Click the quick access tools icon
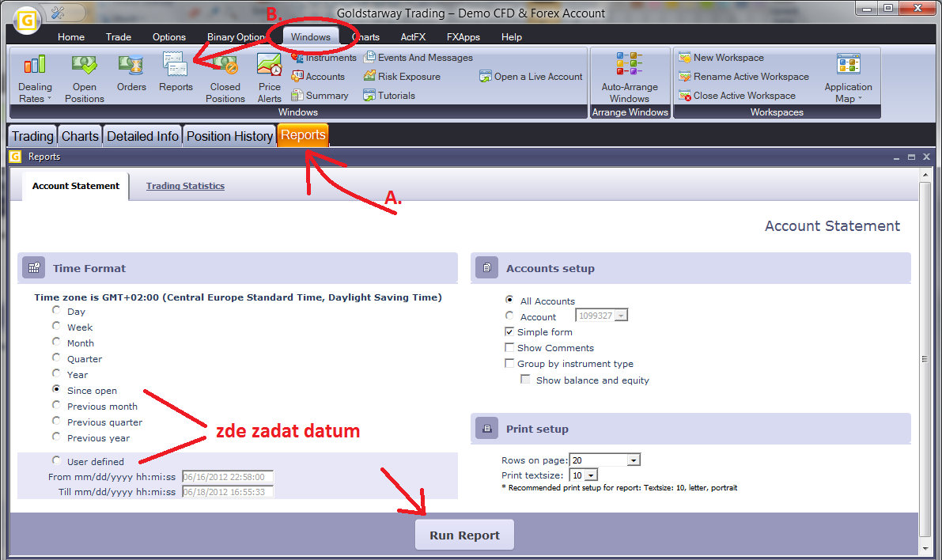Viewport: 942px width, 560px height. pos(59,13)
